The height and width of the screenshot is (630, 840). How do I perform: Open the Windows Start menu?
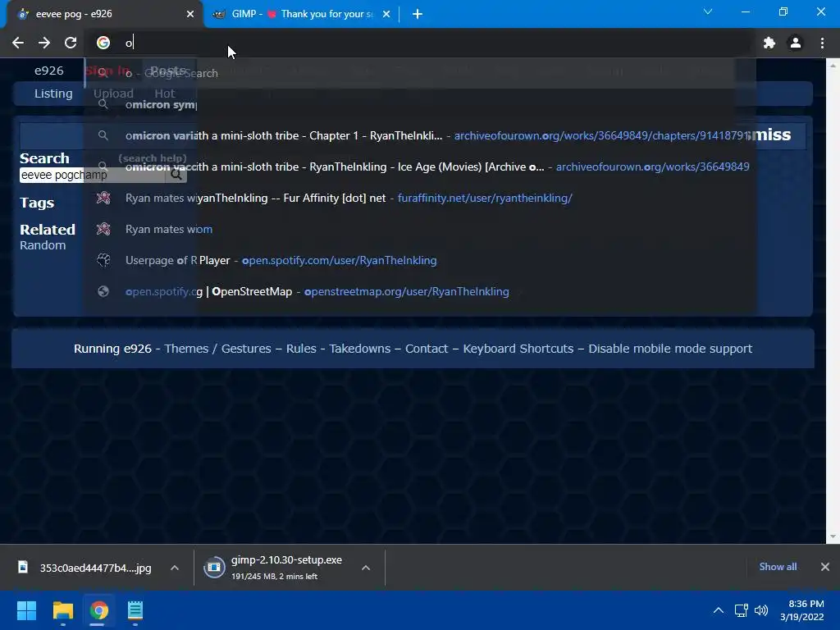pyautogui.click(x=26, y=610)
